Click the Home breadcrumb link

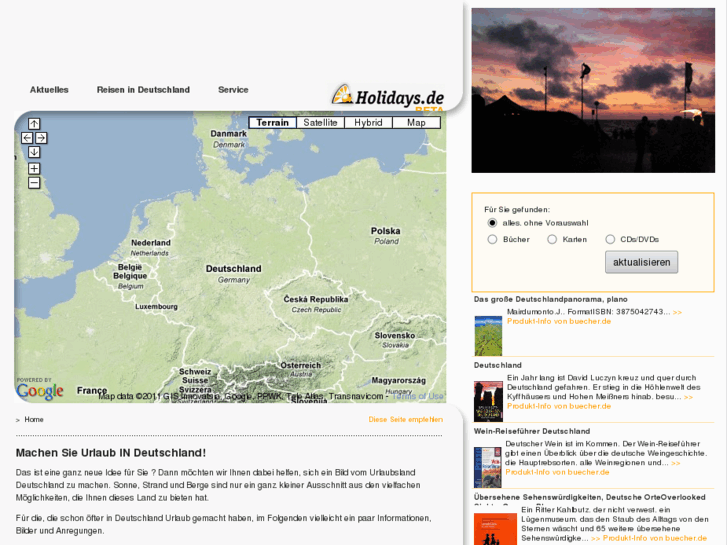pos(34,419)
